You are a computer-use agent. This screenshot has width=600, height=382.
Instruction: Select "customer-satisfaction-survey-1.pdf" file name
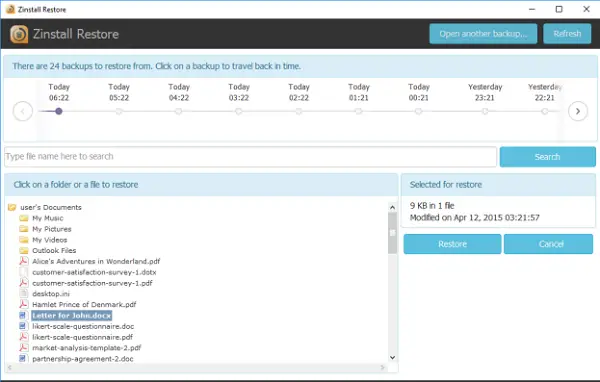(92, 283)
